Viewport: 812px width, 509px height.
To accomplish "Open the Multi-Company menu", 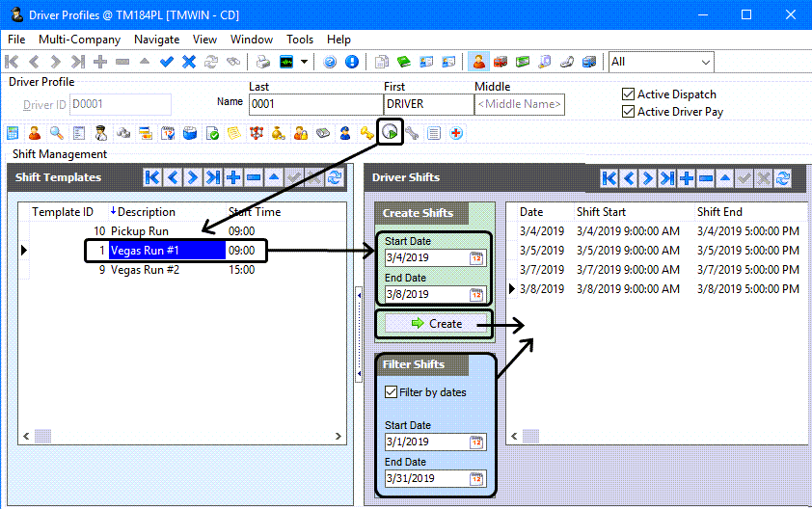I will [79, 40].
